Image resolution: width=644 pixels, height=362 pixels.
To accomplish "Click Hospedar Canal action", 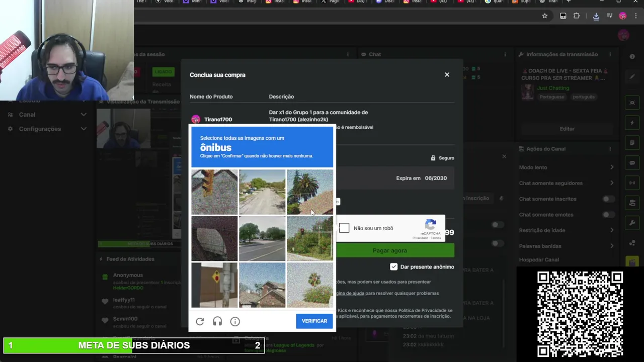I will pos(539,260).
